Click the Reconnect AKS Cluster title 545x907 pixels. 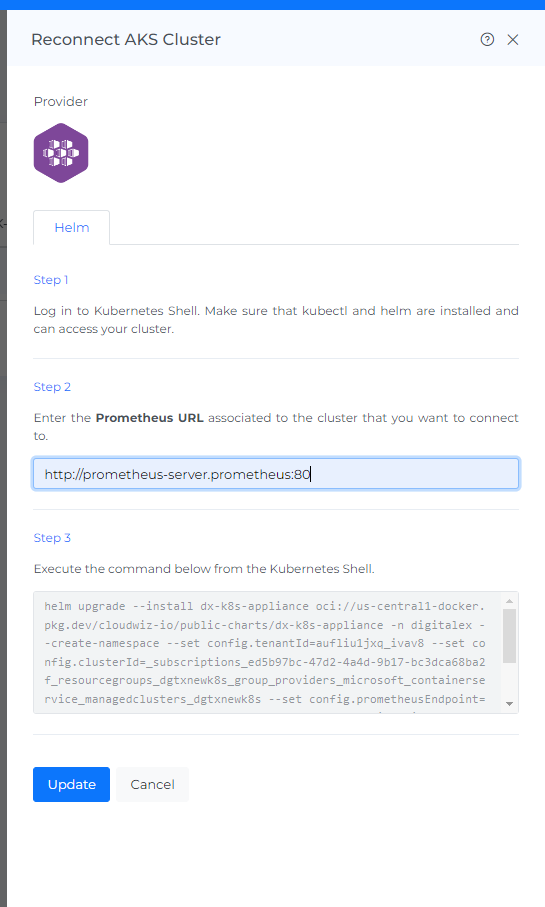coord(126,39)
